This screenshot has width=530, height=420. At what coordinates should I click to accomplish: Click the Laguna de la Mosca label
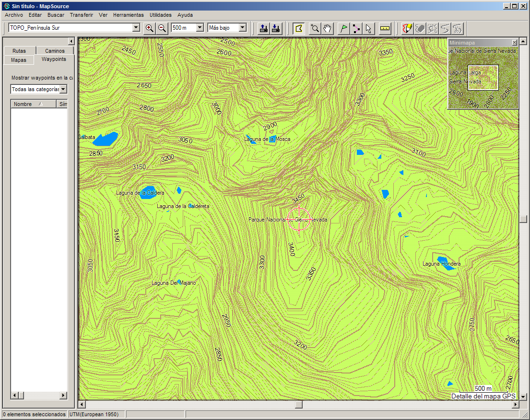[x=267, y=139]
